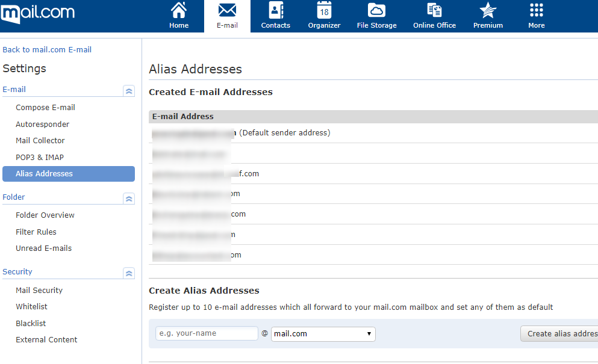
Task: Open POP3 & IMAP settings
Action: click(40, 158)
